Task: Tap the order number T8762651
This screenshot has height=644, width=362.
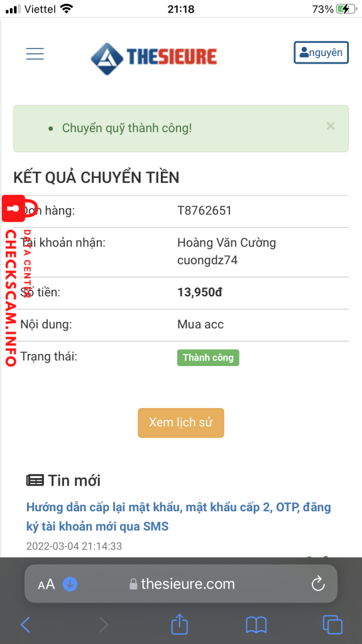Action: (204, 211)
